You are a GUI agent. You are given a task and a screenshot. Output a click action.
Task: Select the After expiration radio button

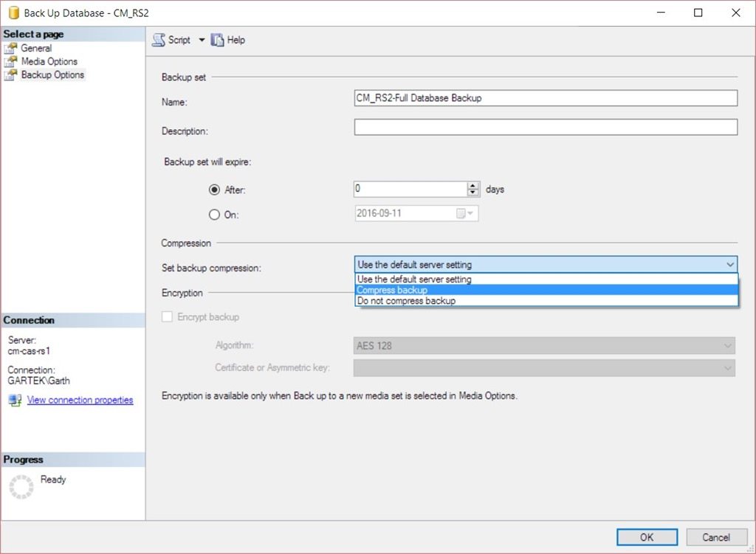(x=214, y=190)
